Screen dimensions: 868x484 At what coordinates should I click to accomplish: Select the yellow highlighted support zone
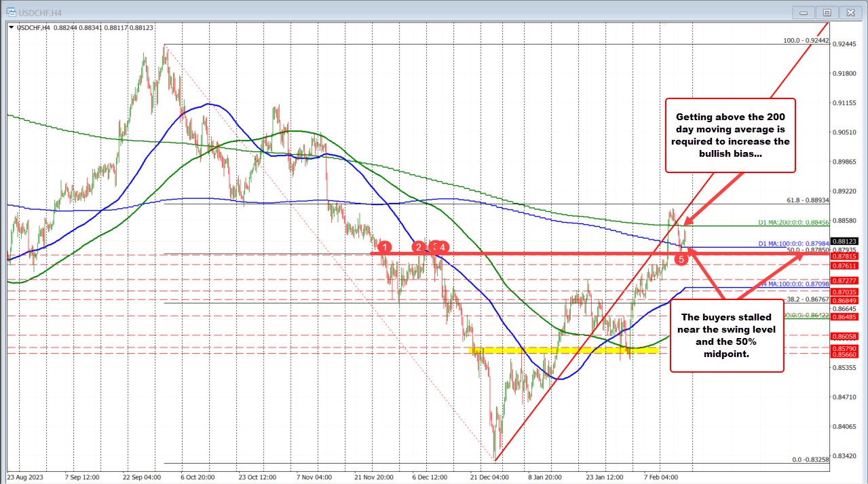(x=563, y=351)
